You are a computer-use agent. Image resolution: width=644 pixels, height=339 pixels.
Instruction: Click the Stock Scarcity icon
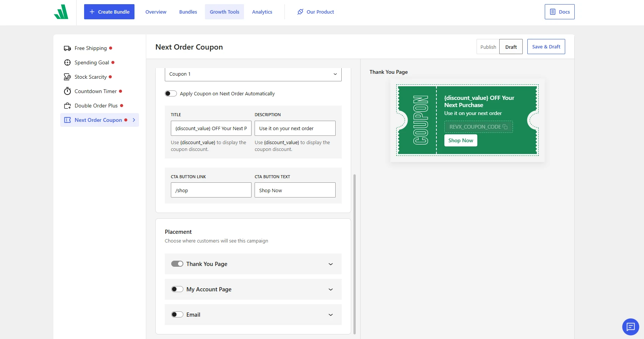point(67,77)
